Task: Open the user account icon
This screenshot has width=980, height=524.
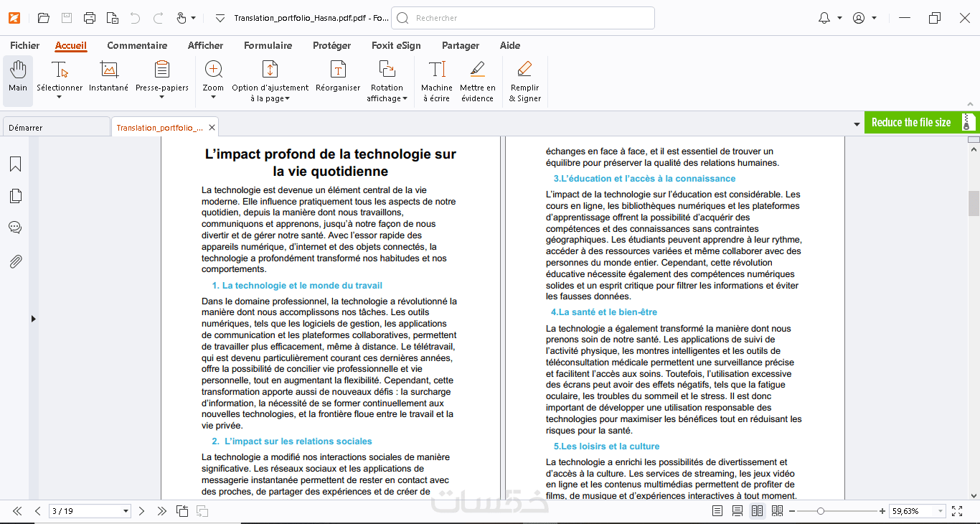Action: click(859, 18)
